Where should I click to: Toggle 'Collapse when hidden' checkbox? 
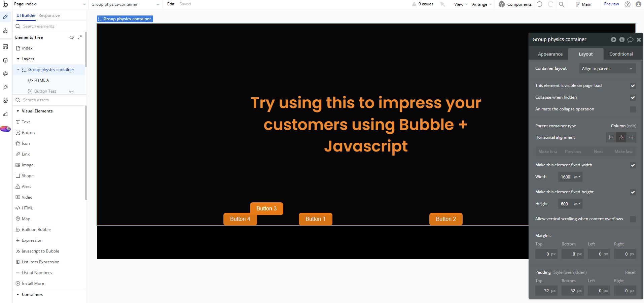click(x=633, y=98)
